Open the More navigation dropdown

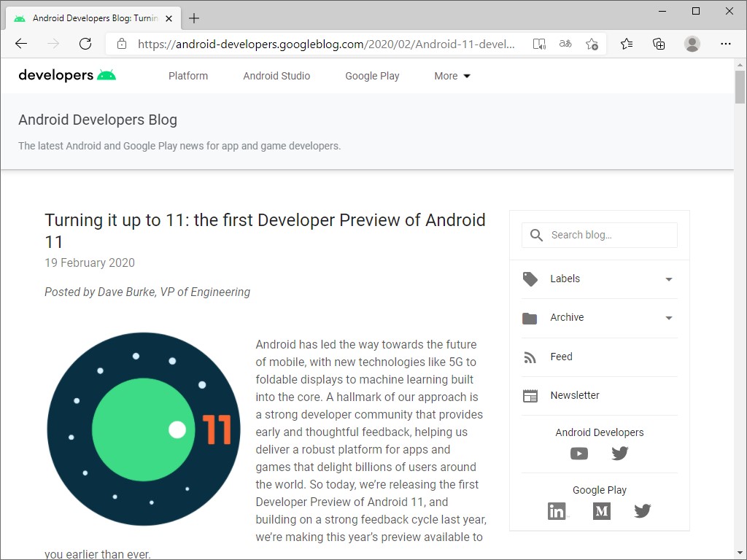coord(452,76)
